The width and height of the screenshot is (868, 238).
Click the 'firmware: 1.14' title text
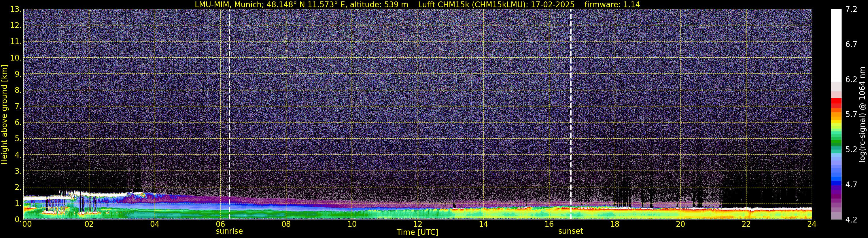pyautogui.click(x=612, y=4)
